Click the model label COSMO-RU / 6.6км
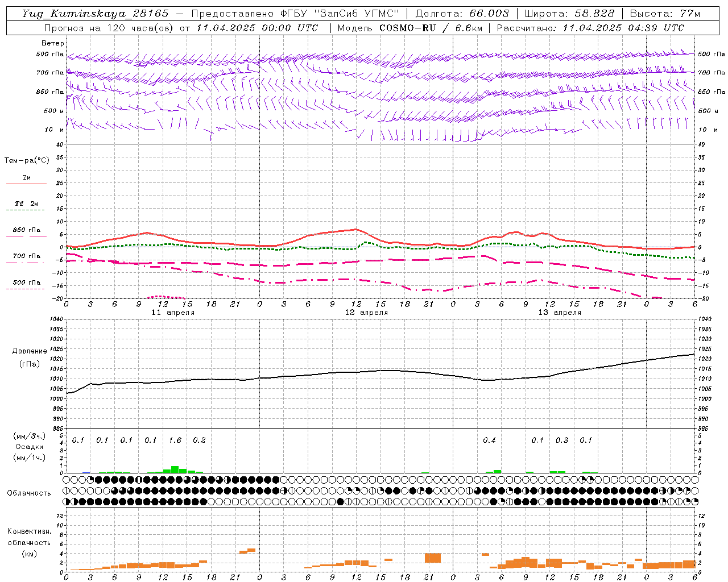 click(x=431, y=28)
